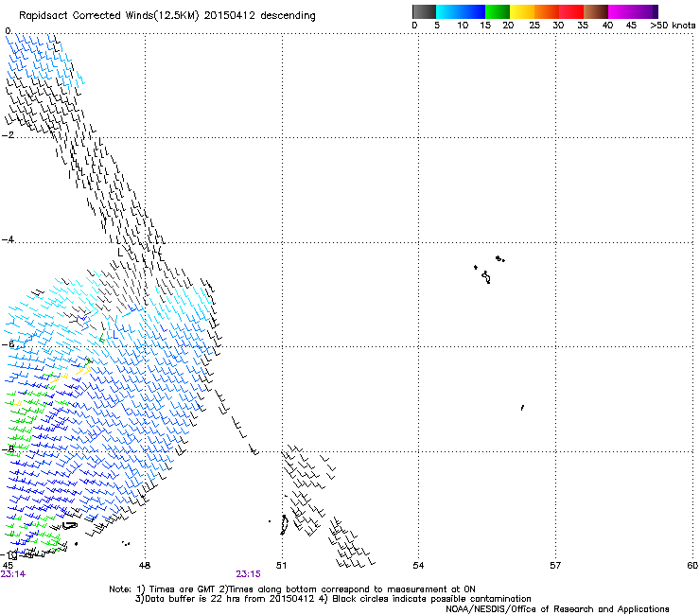Click the '>50 knots' legend label
Screen dimensions: 700x615
pos(673,26)
